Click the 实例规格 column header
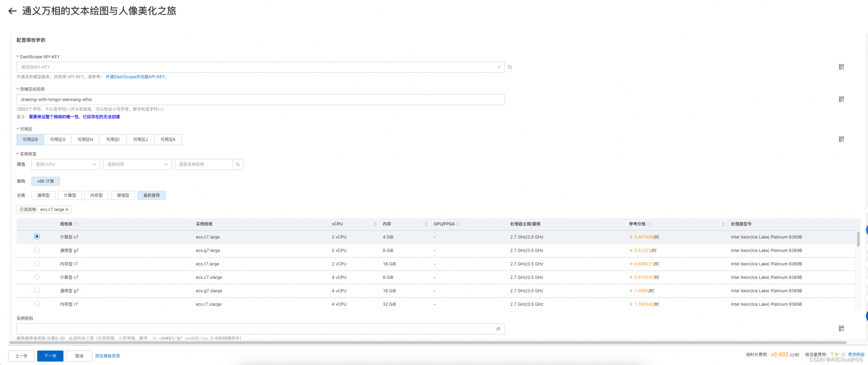This screenshot has height=365, width=868. [x=204, y=224]
